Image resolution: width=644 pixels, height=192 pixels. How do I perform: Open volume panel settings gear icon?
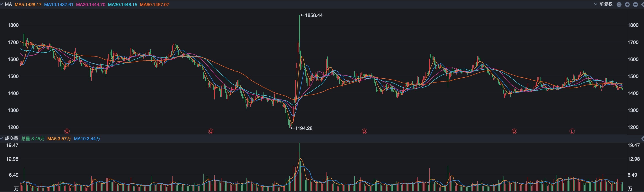[643, 139]
